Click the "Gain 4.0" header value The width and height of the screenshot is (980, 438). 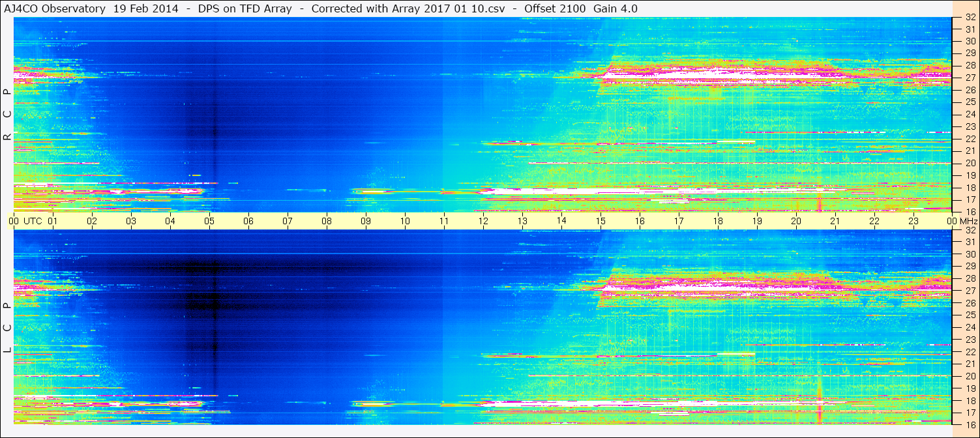click(616, 8)
